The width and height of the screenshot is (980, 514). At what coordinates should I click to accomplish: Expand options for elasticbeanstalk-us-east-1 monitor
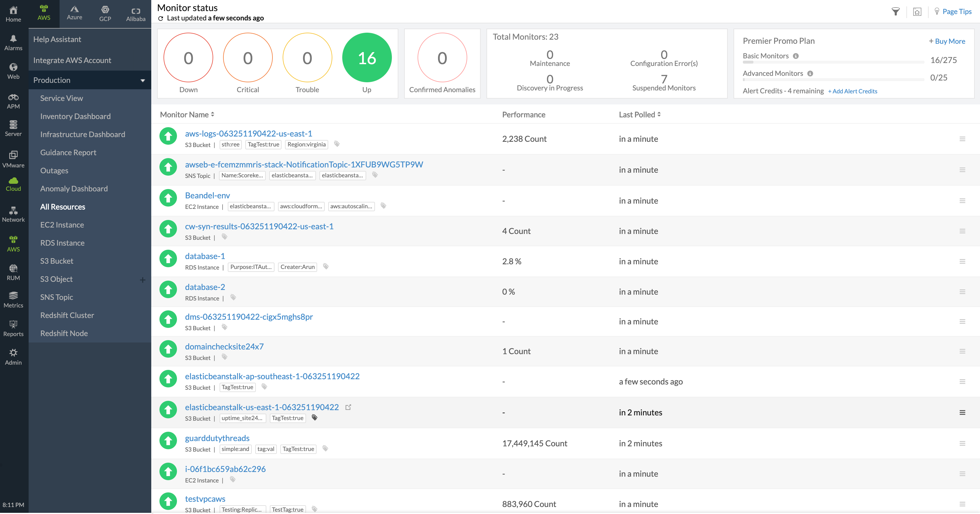(x=962, y=412)
